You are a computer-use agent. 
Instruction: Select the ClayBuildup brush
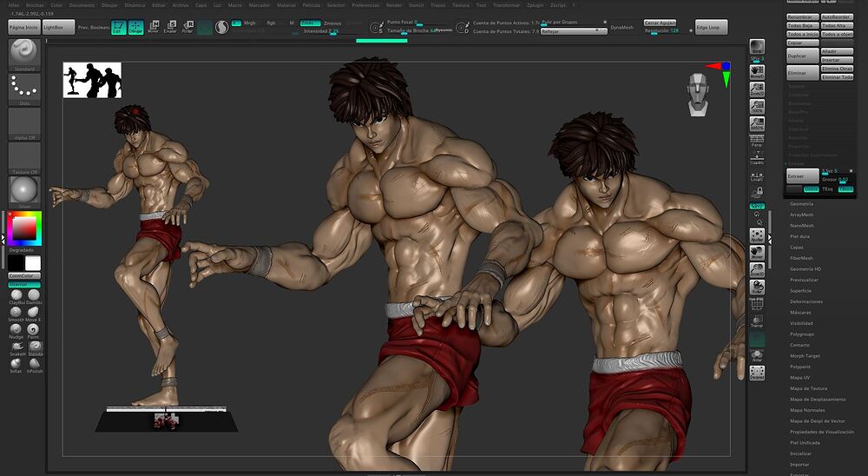tap(16, 295)
